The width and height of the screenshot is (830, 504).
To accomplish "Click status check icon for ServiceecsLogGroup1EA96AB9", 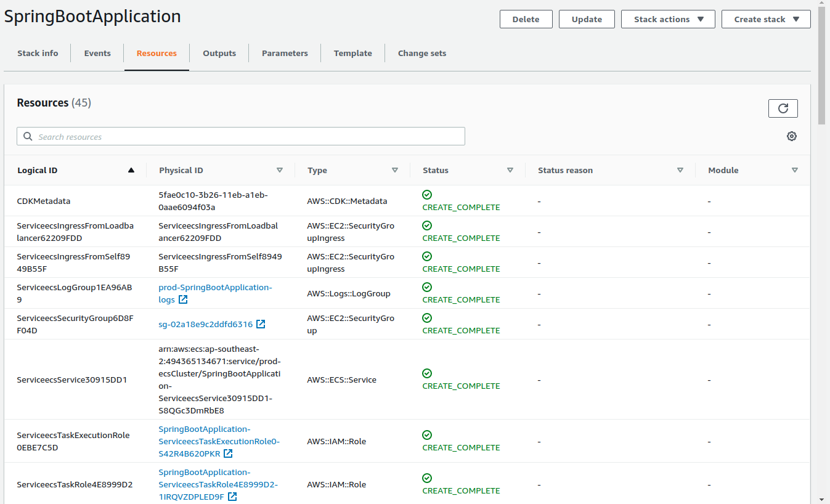I will pos(427,287).
